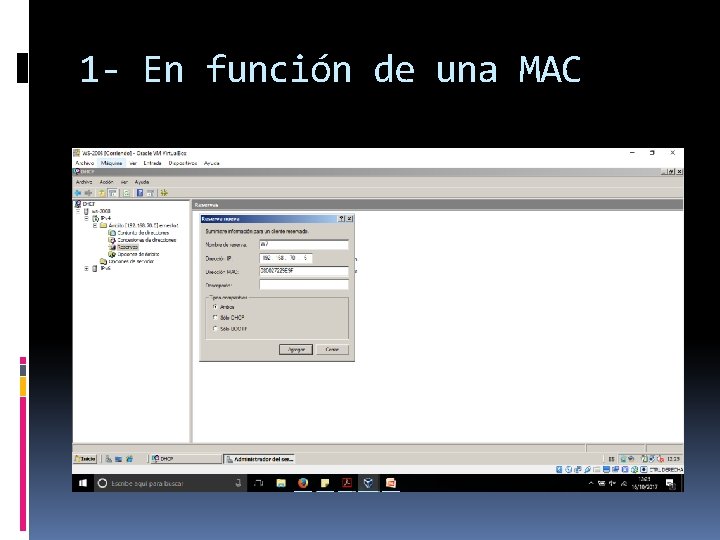Image resolution: width=720 pixels, height=540 pixels.
Task: Show hidden system tray icons chevron
Action: coord(591,484)
